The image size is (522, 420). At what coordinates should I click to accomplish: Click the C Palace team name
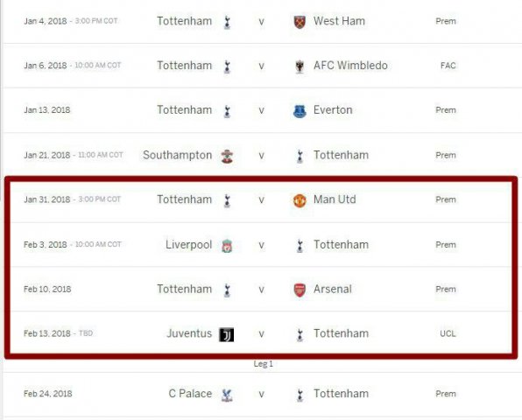click(190, 394)
